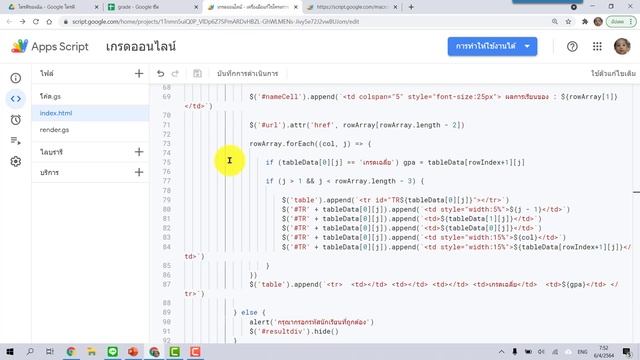640x360 pixels.
Task: Open PowerPoint from the taskbar
Action: [x=133, y=351]
